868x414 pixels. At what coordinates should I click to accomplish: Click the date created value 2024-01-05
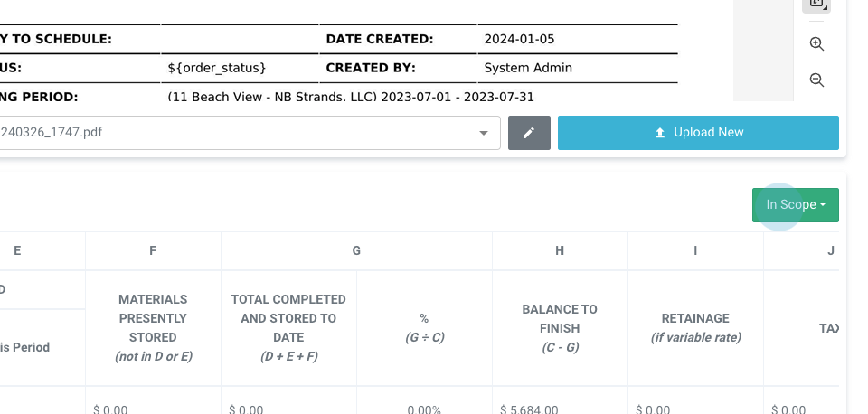[512, 39]
